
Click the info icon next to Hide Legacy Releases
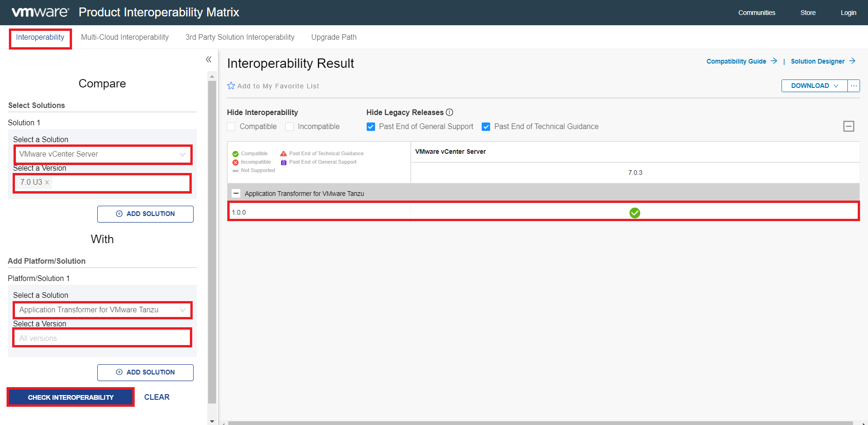(449, 112)
